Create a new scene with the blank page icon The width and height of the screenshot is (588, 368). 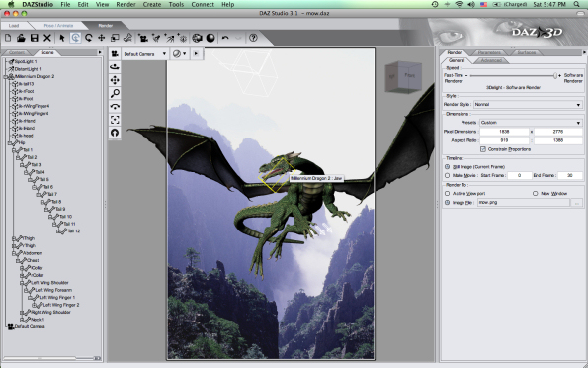coord(8,38)
